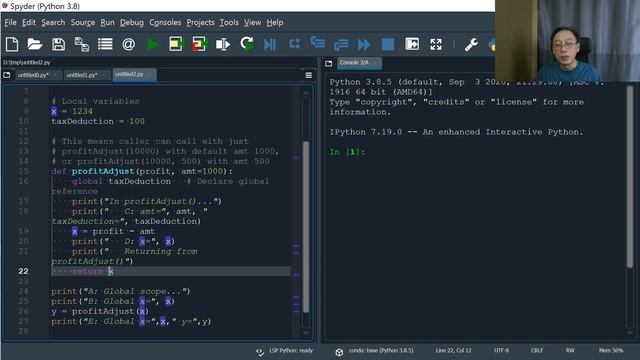
Task: Create a new file with the toolbar icon
Action: (12, 44)
